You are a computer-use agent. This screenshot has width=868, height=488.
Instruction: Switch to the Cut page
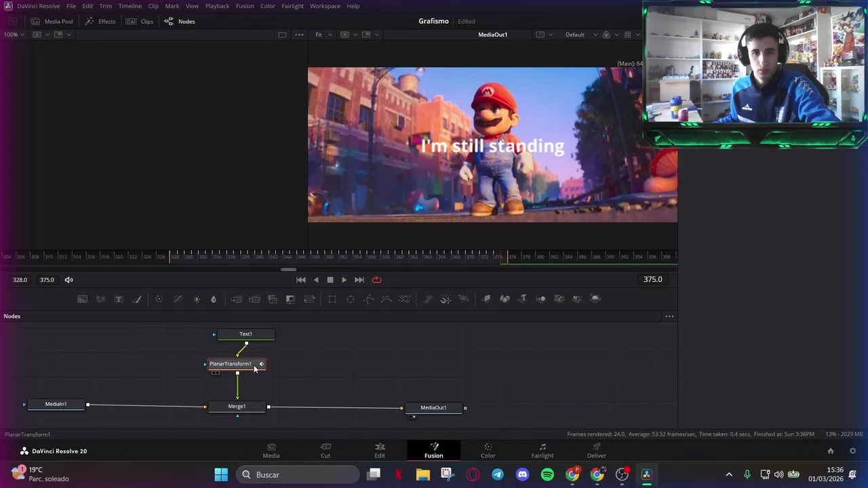point(325,451)
